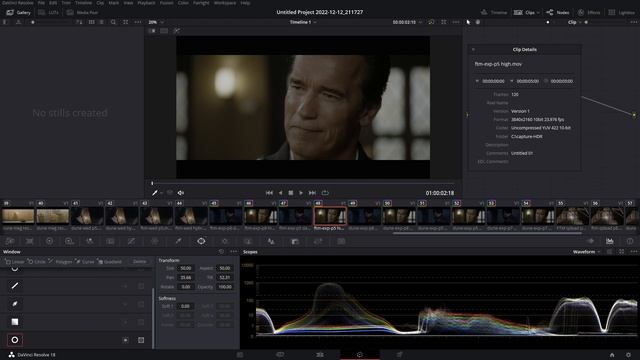Open the Workspace menu

click(225, 3)
